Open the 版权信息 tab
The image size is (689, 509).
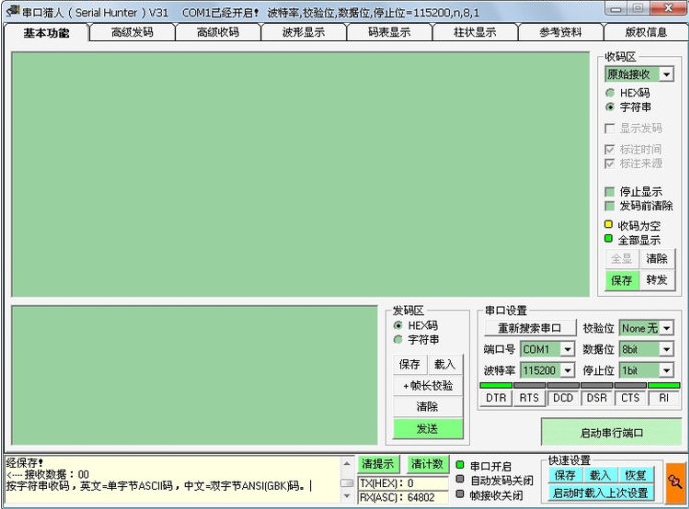point(646,32)
